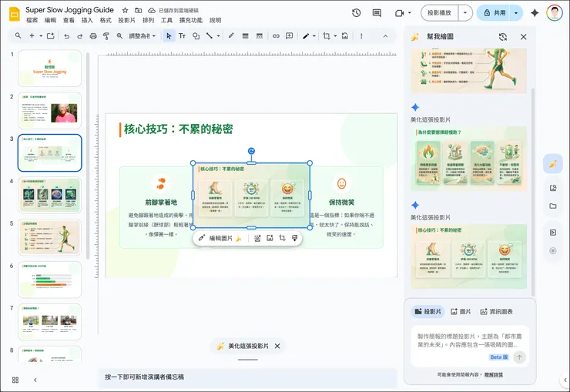The height and width of the screenshot is (392, 570).
Task: Open the 格式 menu
Action: click(106, 20)
